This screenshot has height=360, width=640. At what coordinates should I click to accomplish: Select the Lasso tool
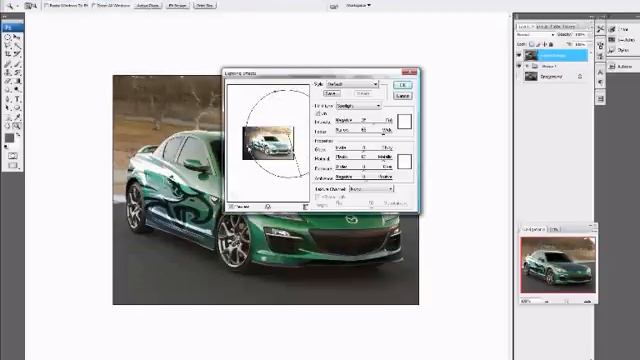7,46
